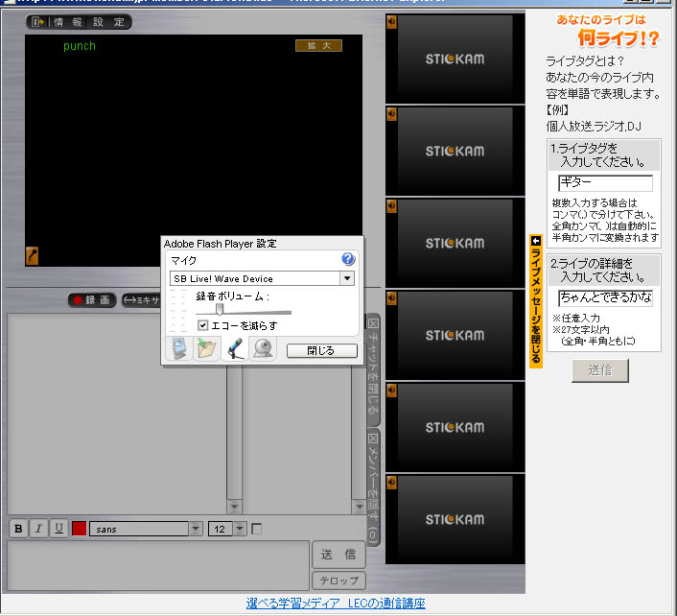Adjust the 録音ボリューム recording volume slider
This screenshot has height=616, width=677.
pyautogui.click(x=220, y=309)
